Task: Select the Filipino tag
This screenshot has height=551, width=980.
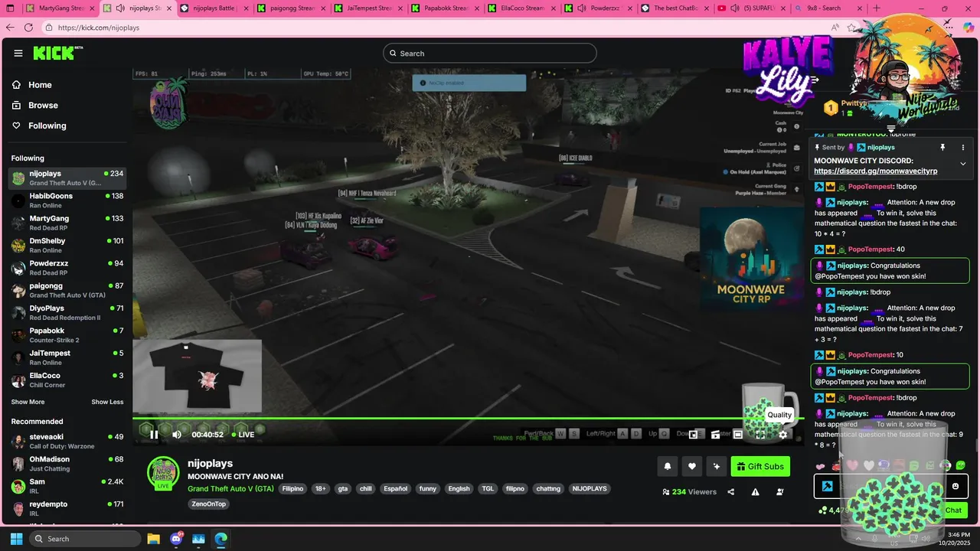Action: (x=292, y=488)
